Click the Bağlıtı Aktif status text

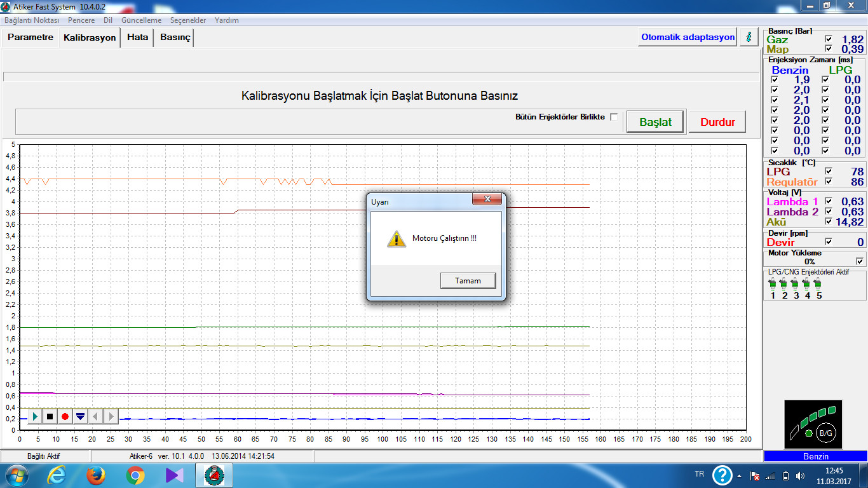coord(44,456)
